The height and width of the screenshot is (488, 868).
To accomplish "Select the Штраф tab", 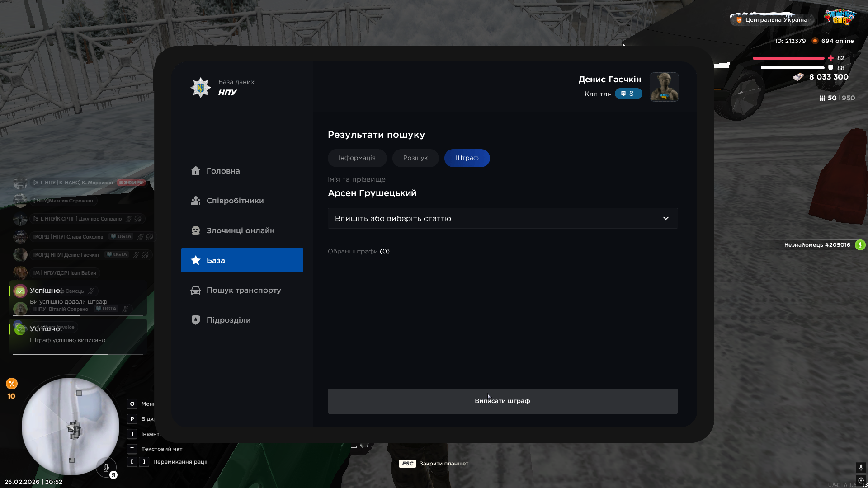I will pyautogui.click(x=467, y=158).
